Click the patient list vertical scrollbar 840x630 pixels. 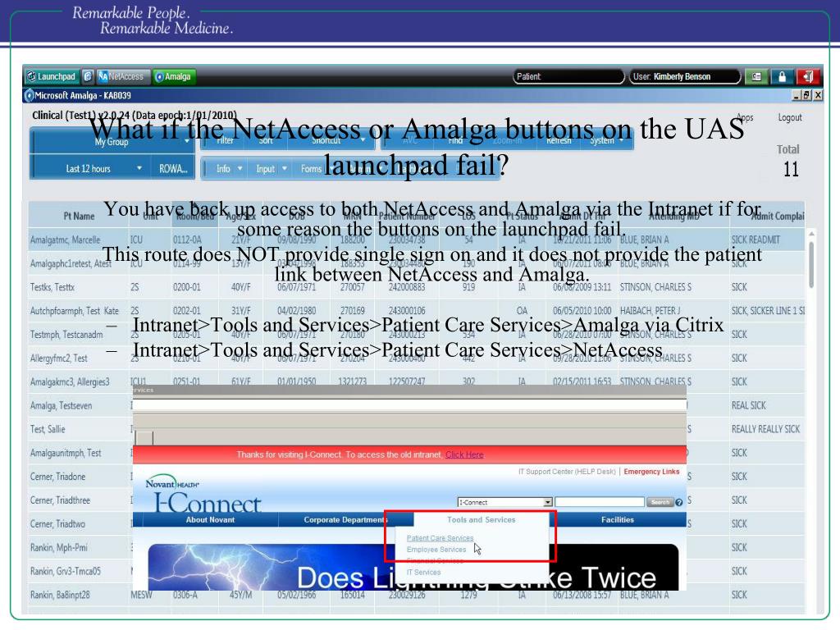pyautogui.click(x=811, y=265)
